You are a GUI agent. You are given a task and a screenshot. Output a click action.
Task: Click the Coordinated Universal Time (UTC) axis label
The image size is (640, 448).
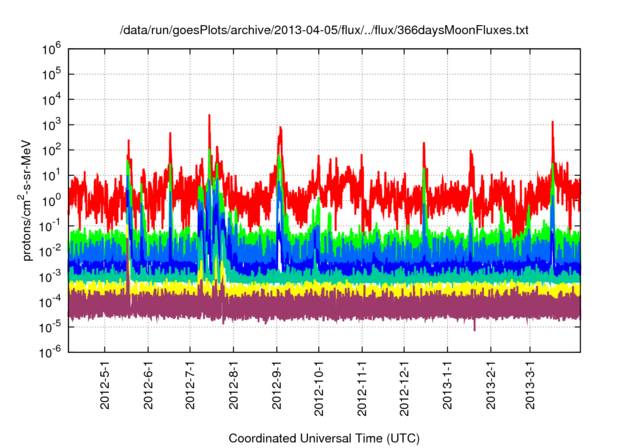click(x=323, y=438)
